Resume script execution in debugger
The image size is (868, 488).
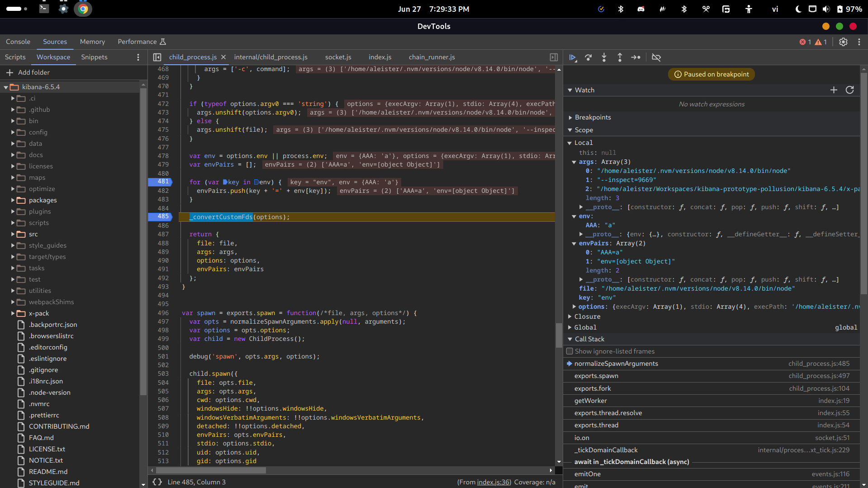pos(573,57)
